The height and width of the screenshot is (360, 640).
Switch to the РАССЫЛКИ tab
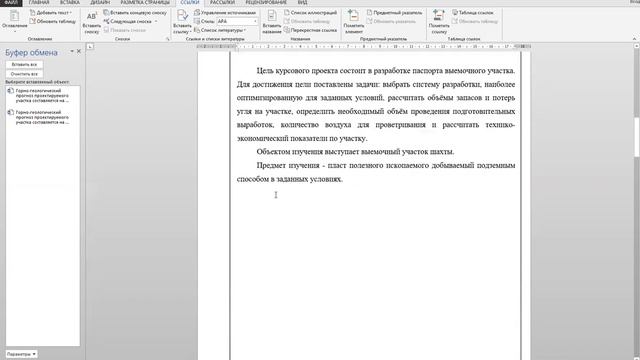(x=222, y=2)
